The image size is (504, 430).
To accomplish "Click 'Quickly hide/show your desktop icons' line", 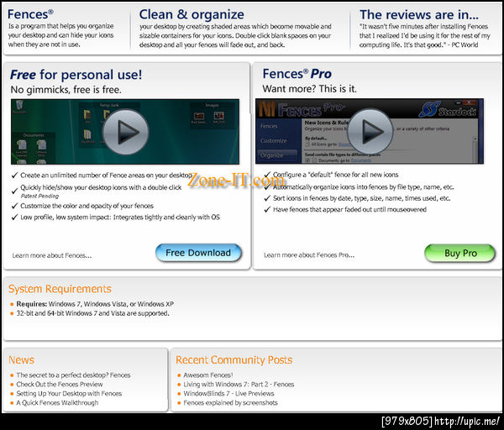I will [x=101, y=187].
